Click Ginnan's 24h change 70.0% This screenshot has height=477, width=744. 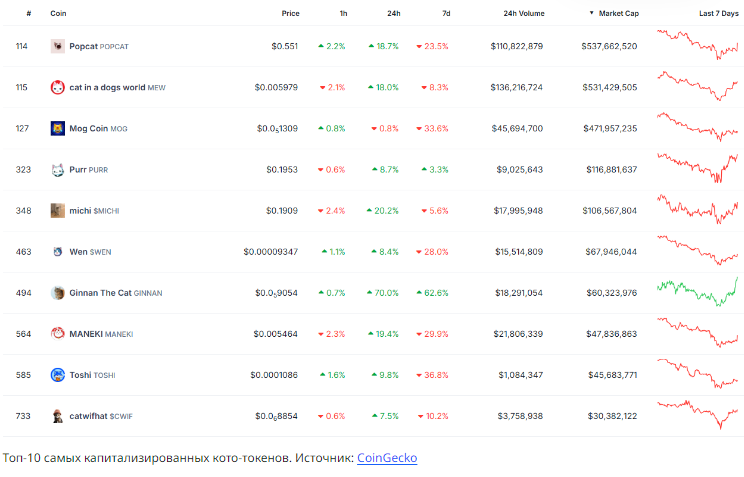point(383,293)
